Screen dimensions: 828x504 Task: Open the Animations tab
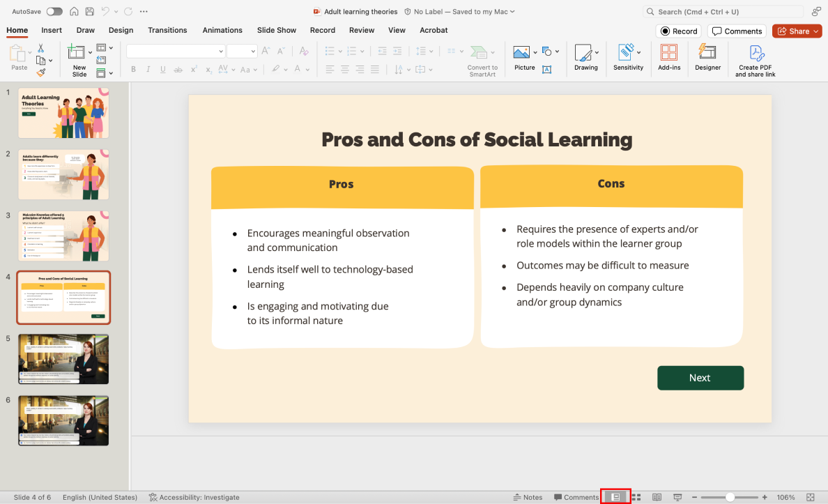click(222, 30)
